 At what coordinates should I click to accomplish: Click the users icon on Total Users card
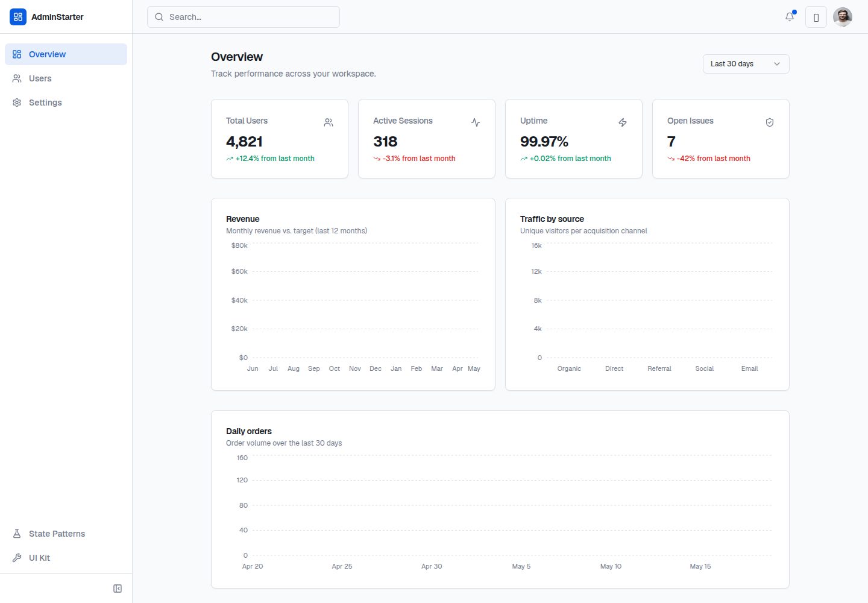[x=329, y=122]
